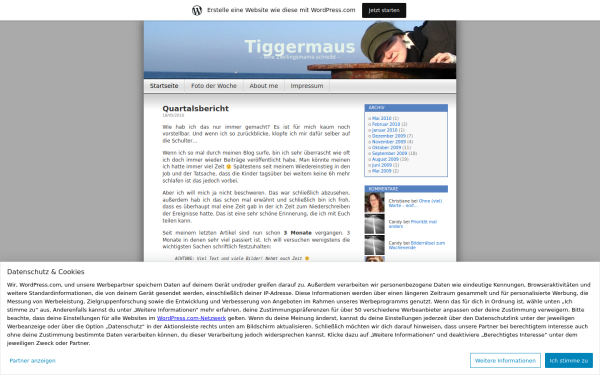
Task: Go to the Startseite tab
Action: click(164, 86)
